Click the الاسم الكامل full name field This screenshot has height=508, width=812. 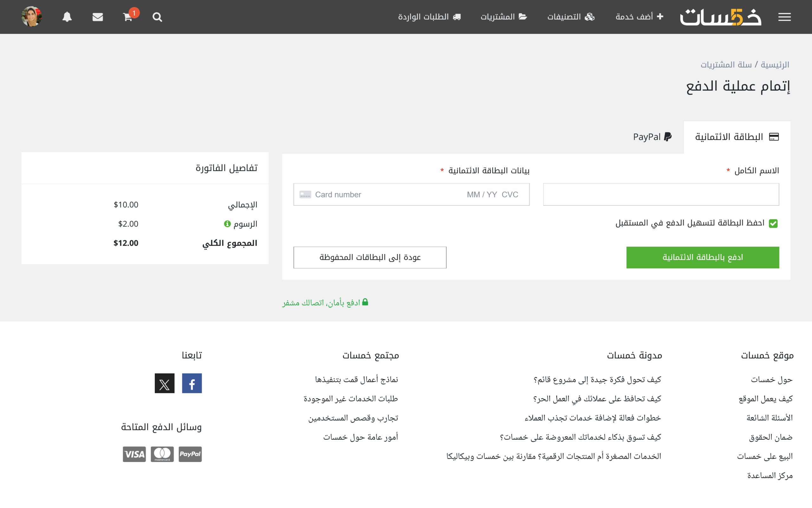tap(661, 194)
